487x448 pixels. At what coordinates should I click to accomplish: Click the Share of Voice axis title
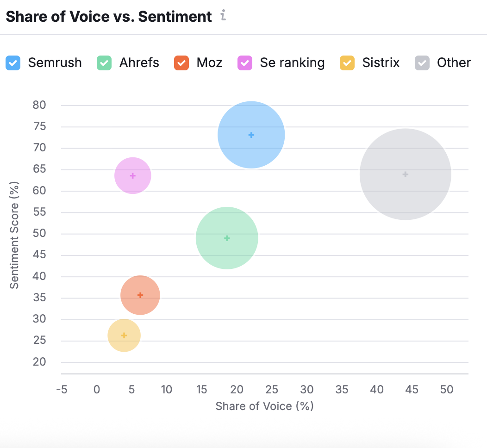pos(265,406)
